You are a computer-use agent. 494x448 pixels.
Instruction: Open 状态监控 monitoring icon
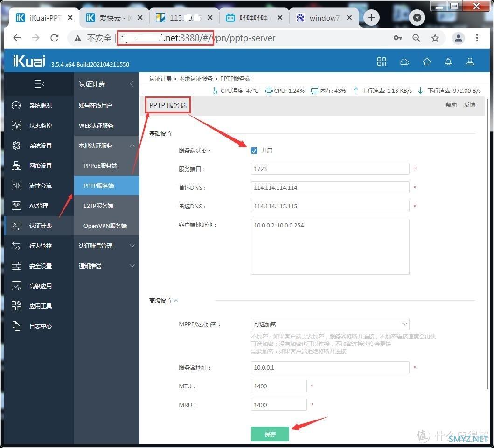pos(16,125)
